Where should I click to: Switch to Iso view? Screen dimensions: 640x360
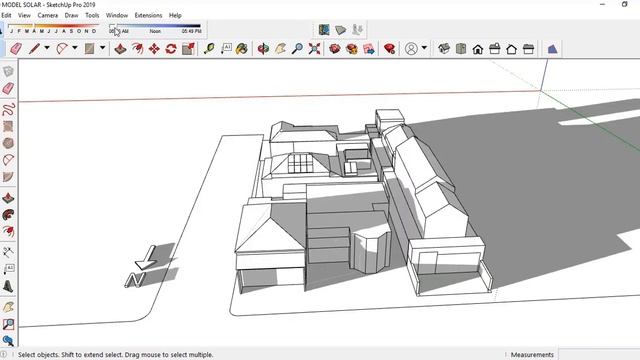tap(444, 49)
